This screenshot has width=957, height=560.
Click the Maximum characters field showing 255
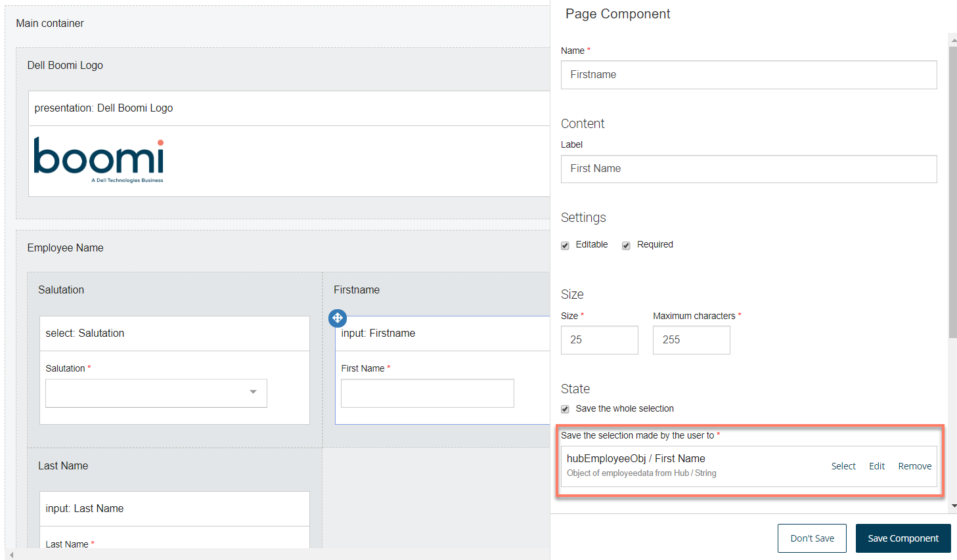tap(691, 339)
